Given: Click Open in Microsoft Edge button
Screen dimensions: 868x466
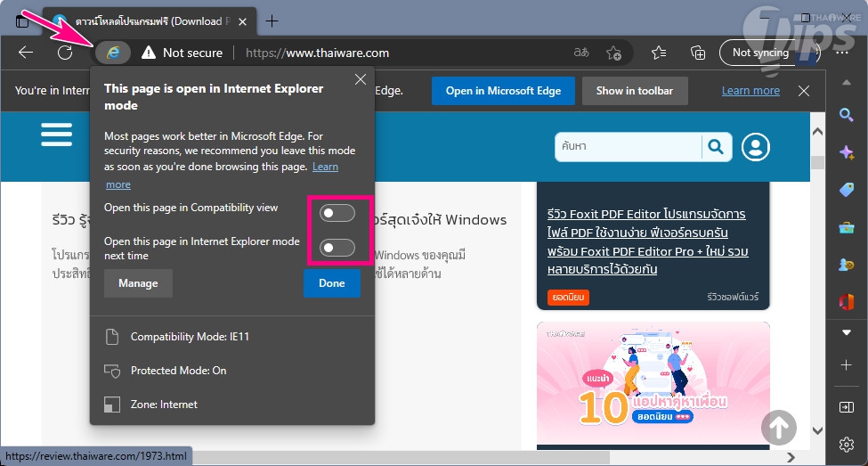Looking at the screenshot, I should coord(503,91).
